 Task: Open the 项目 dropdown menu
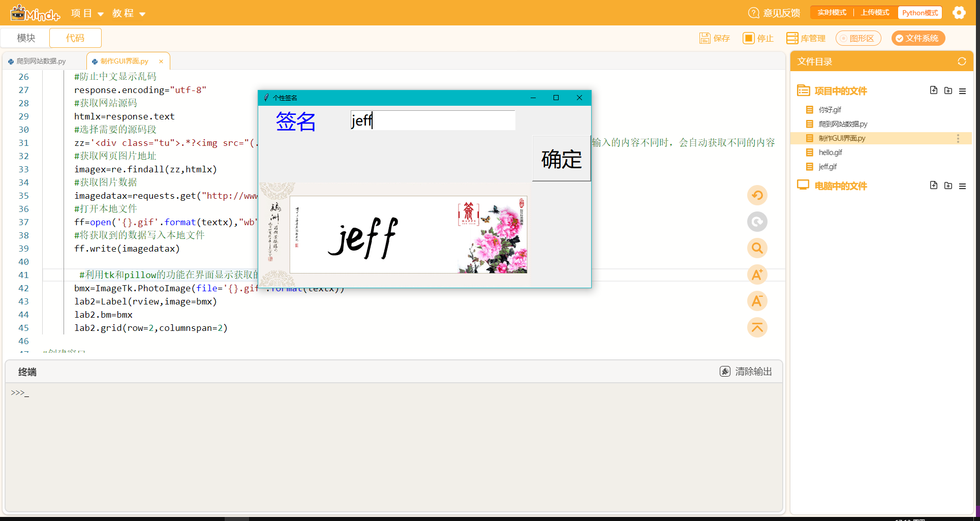pyautogui.click(x=87, y=13)
